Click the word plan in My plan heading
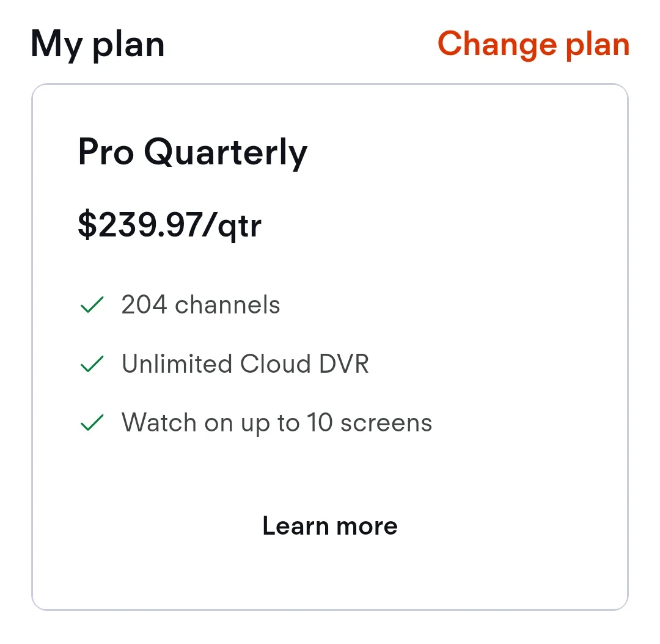Viewport: 660px width, 644px height. tap(128, 47)
